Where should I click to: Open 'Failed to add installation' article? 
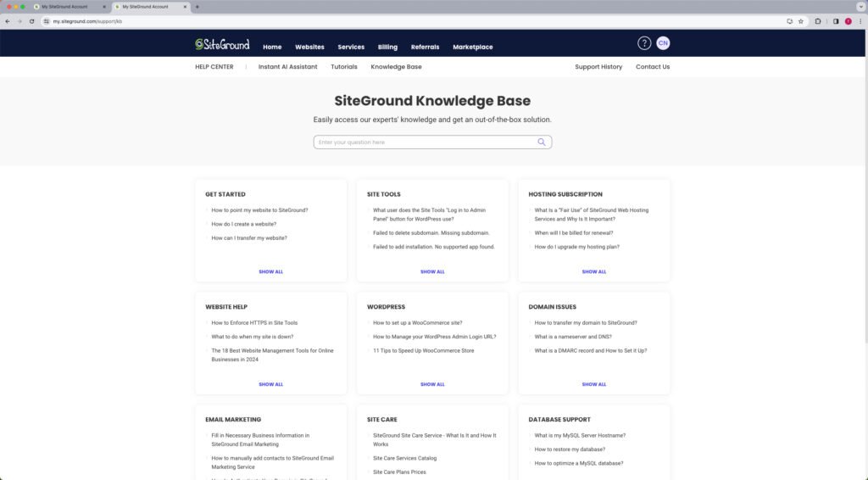(434, 247)
